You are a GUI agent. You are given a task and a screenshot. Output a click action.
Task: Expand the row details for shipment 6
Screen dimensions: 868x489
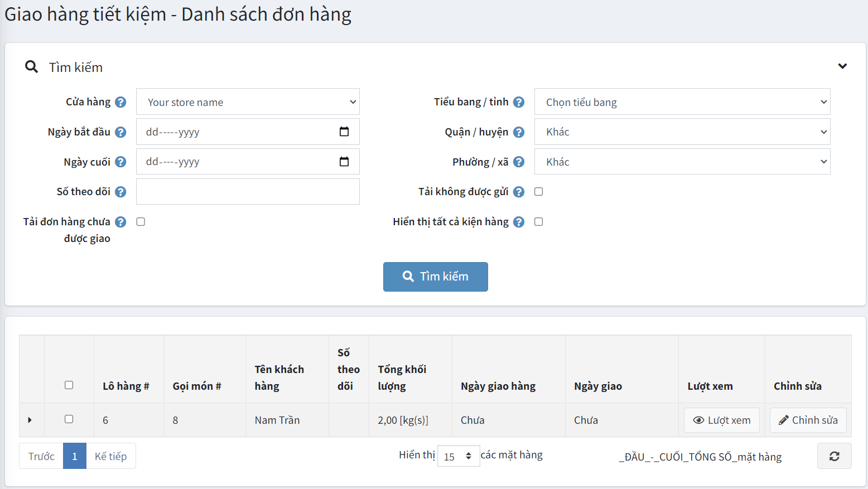[x=30, y=420]
